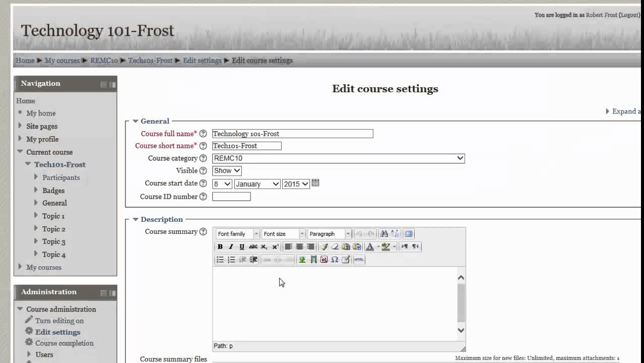Click the insert table icon
Screen dimensions: 644x363
coord(346,260)
